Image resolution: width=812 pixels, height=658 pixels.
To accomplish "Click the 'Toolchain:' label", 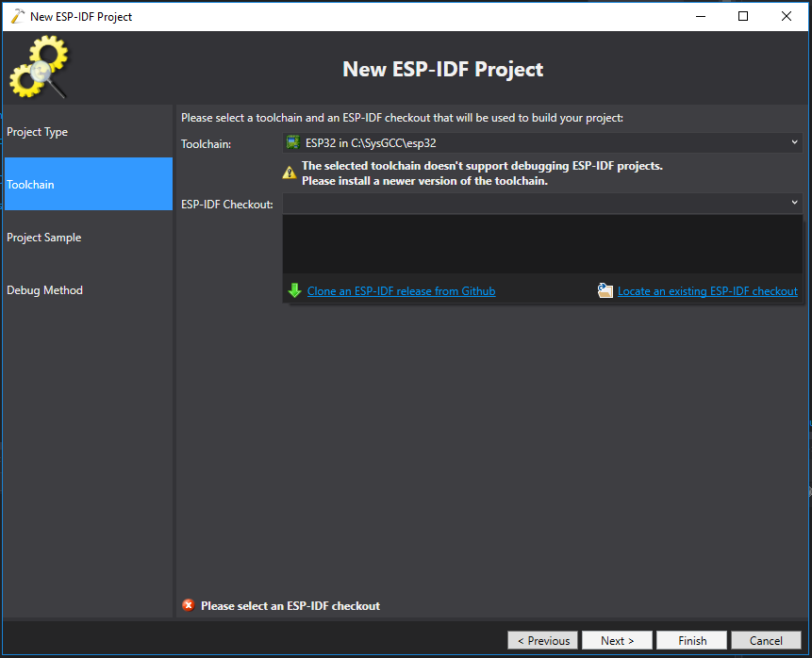I will [207, 144].
